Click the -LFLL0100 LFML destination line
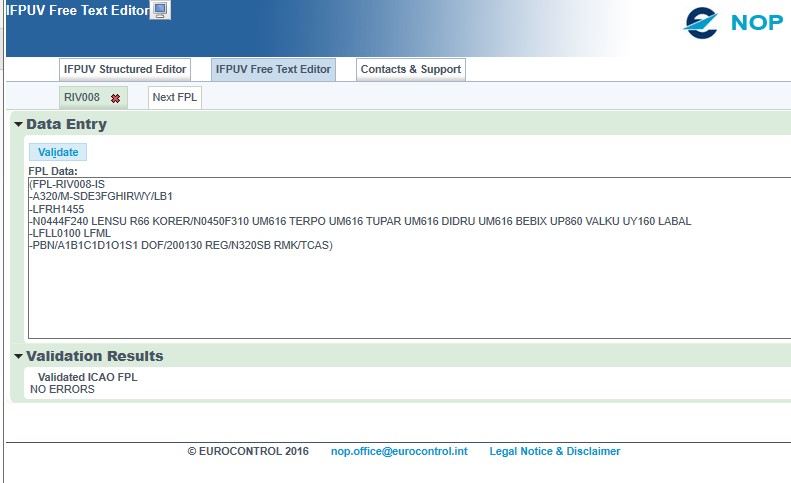The width and height of the screenshot is (791, 483). (x=70, y=233)
